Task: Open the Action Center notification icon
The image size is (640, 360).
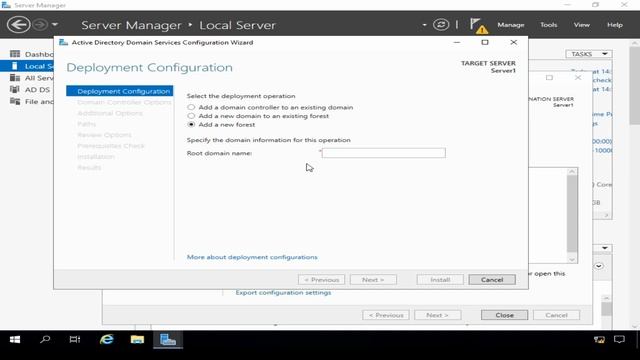Action: 619,340
